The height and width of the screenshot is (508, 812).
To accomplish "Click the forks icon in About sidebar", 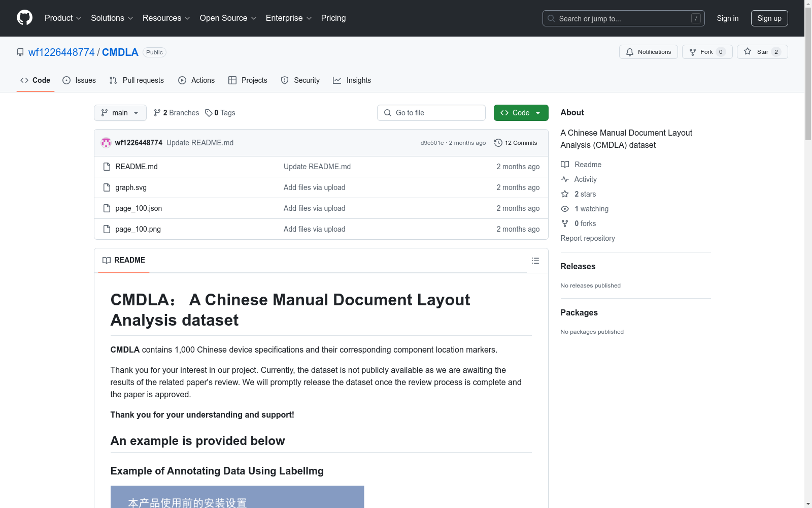I will (x=565, y=224).
